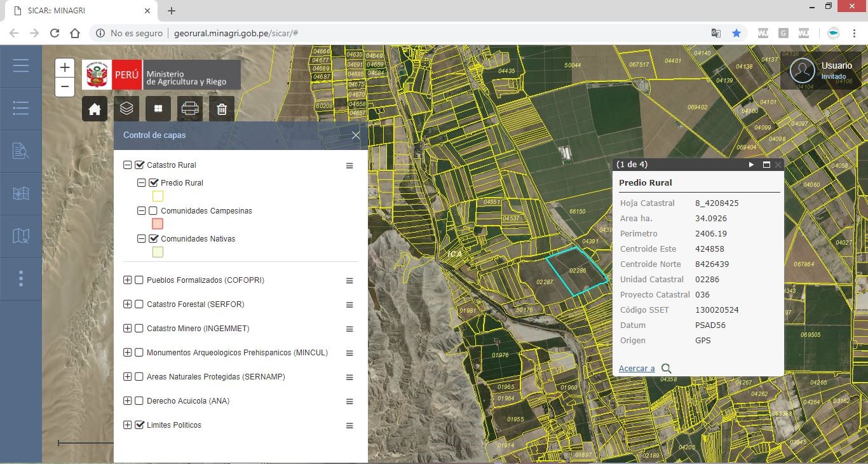Open options menu for Catastro Forestal layer
868x464 pixels.
click(349, 305)
